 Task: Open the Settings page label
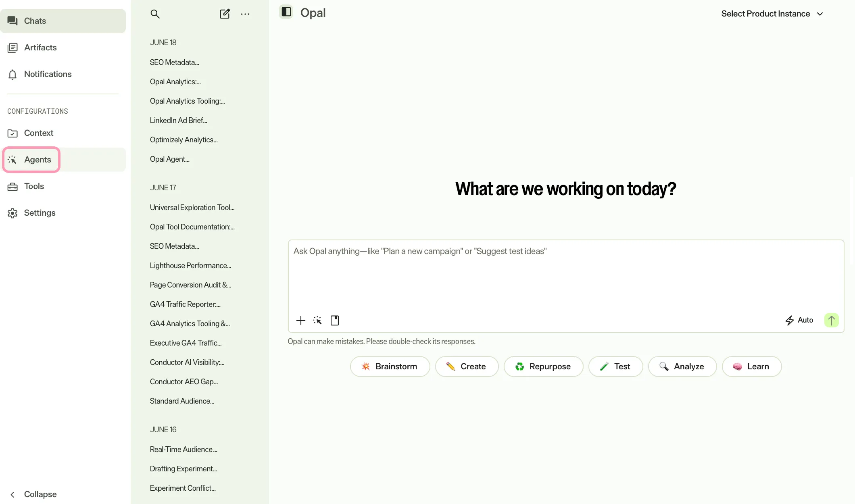point(40,213)
